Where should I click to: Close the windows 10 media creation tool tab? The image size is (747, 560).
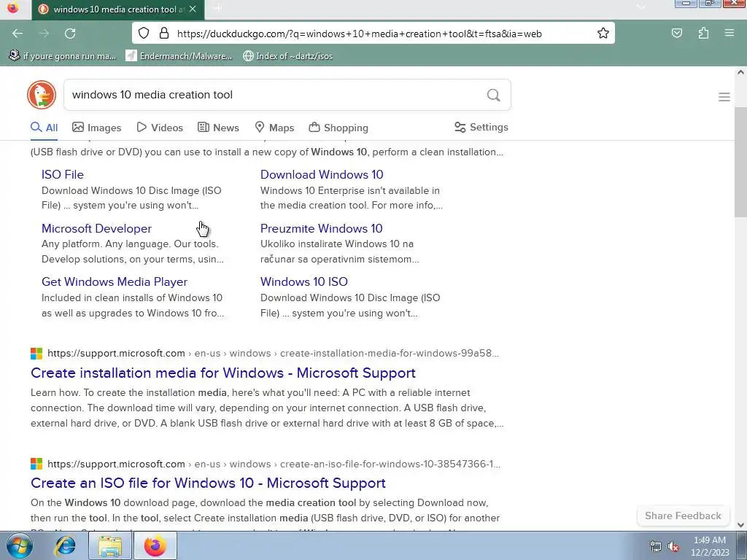point(193,9)
